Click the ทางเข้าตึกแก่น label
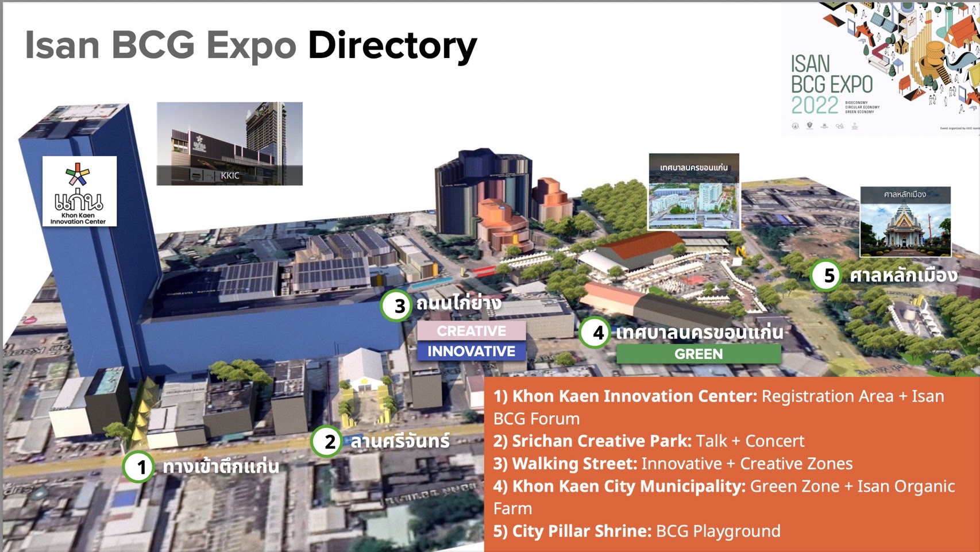Screen dimensions: 980x552 point(221,466)
